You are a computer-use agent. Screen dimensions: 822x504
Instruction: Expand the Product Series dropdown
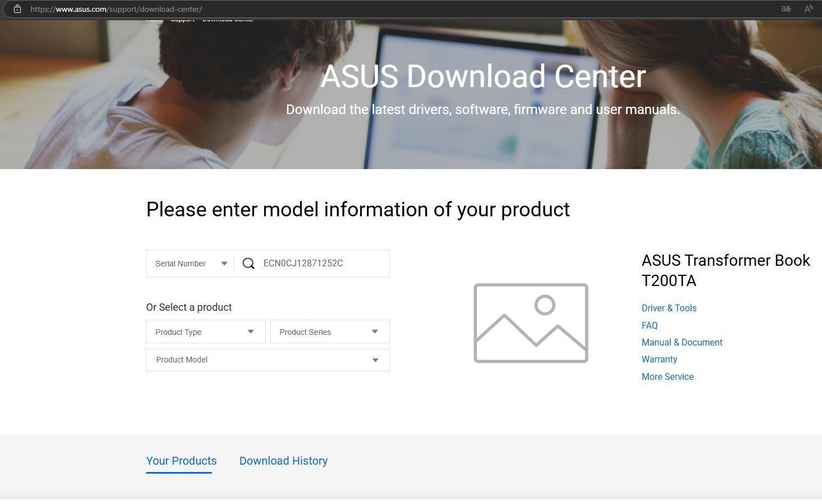tap(330, 332)
